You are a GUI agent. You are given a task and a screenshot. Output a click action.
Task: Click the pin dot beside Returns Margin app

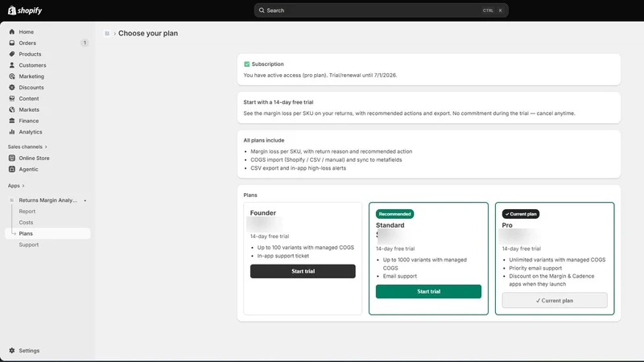tap(85, 200)
